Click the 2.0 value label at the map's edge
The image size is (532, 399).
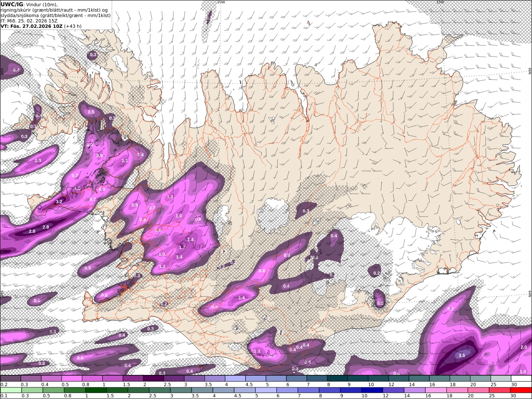[523, 347]
